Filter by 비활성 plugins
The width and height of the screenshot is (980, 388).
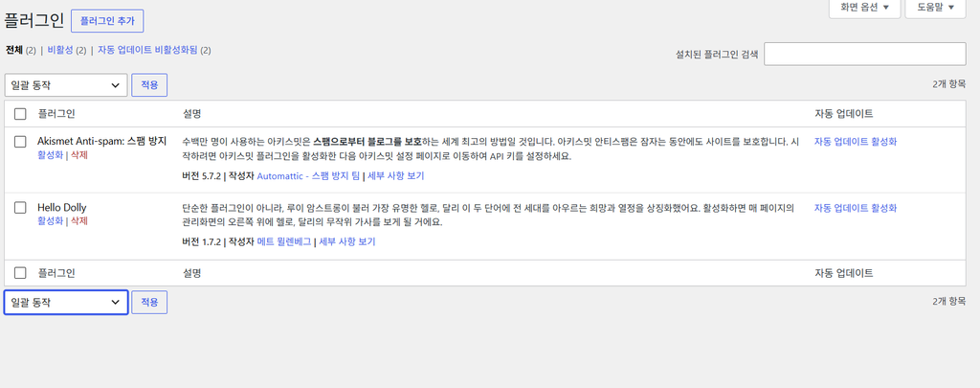(x=60, y=50)
